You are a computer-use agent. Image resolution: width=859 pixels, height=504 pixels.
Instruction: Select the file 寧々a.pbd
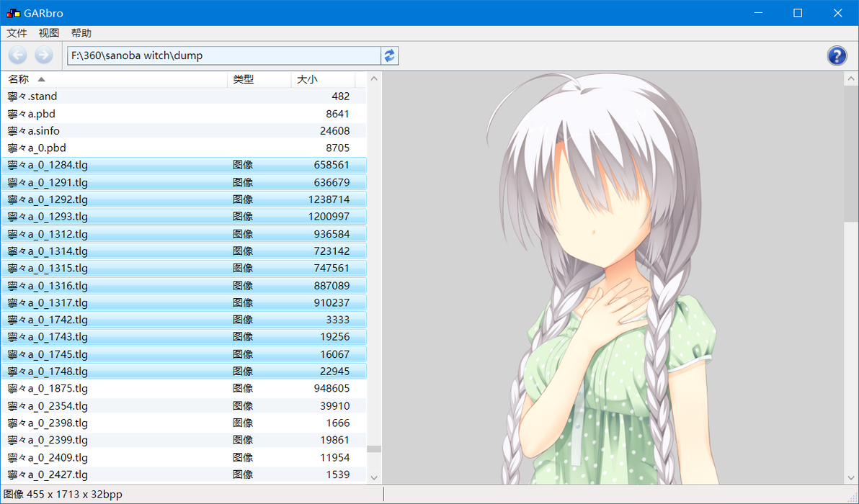(184, 114)
